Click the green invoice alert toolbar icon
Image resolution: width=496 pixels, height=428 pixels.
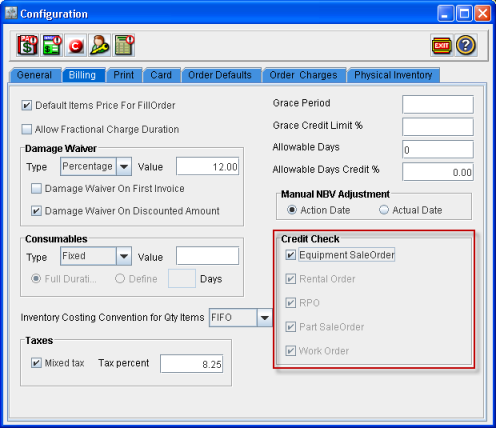(52, 45)
